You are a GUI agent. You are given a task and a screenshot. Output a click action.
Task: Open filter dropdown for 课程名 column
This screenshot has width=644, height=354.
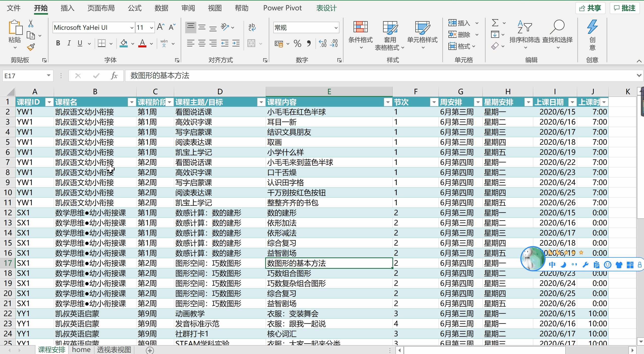(131, 102)
